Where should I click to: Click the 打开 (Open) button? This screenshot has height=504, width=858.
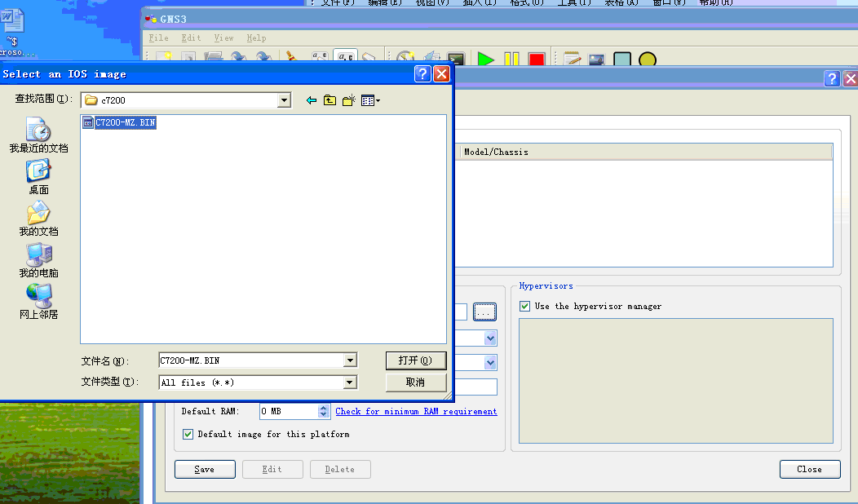[x=416, y=360]
